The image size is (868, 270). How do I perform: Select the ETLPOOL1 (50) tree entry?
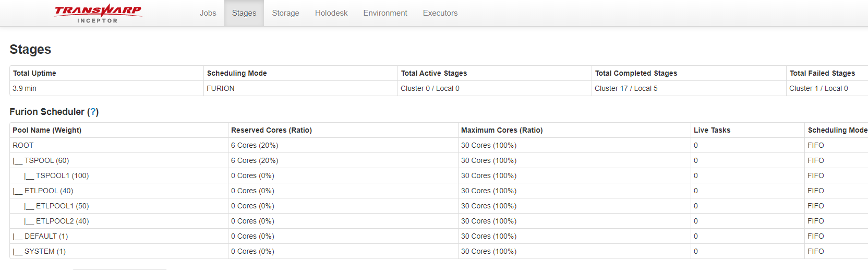point(62,206)
